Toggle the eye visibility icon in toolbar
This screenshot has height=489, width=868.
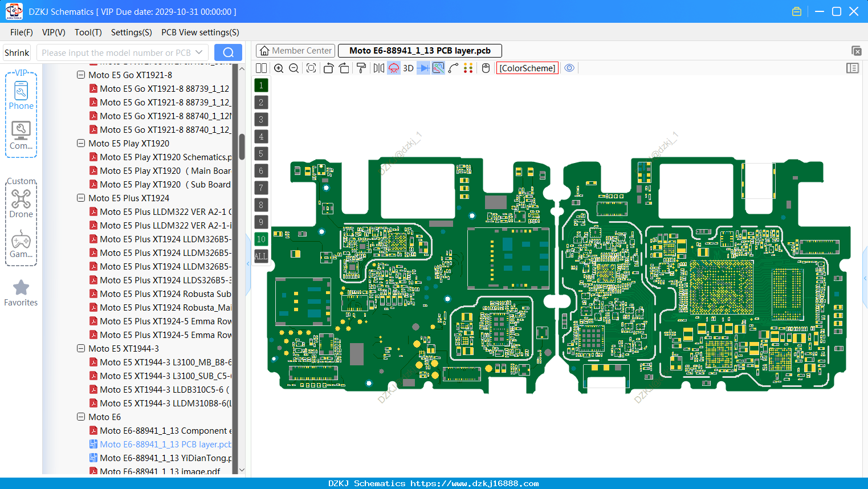(x=569, y=68)
